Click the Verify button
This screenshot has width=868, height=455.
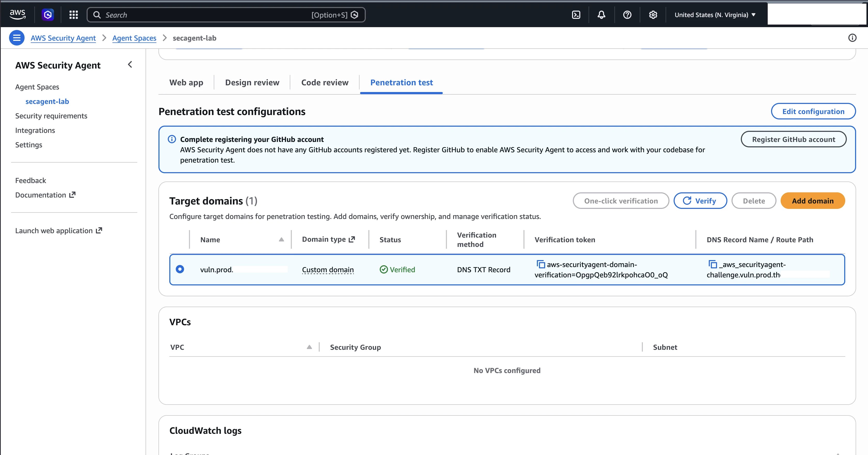coord(700,201)
